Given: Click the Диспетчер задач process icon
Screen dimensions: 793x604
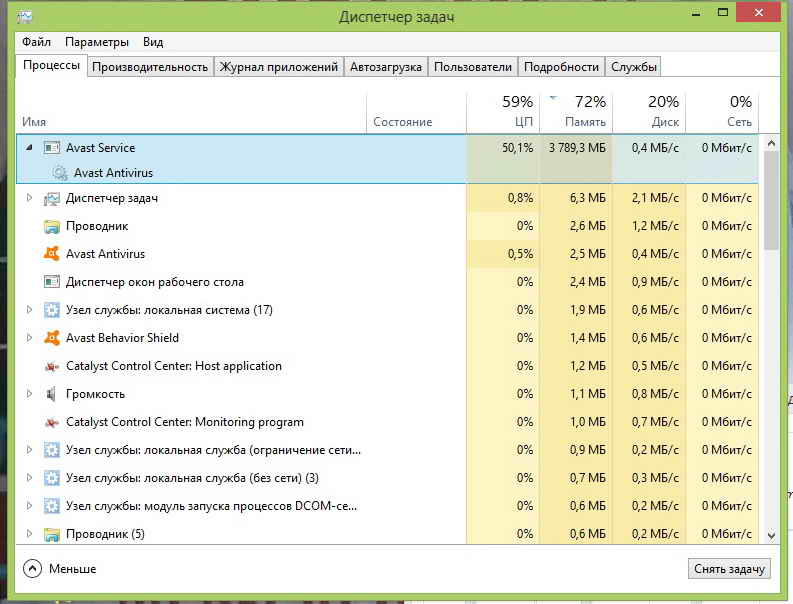Looking at the screenshot, I should coord(52,198).
